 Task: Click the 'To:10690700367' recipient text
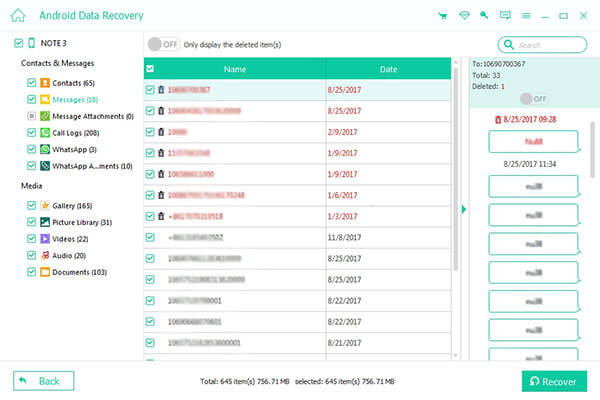499,64
